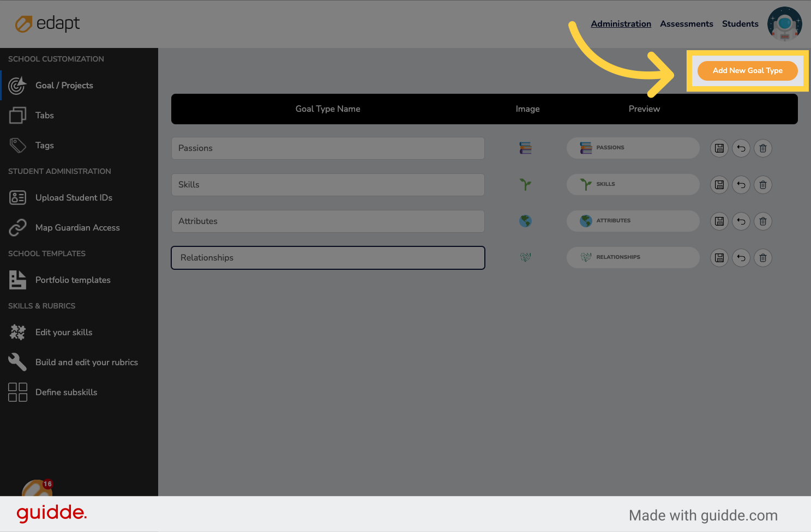This screenshot has height=532, width=811.
Task: Click the Passions books image icon
Action: [x=525, y=148]
